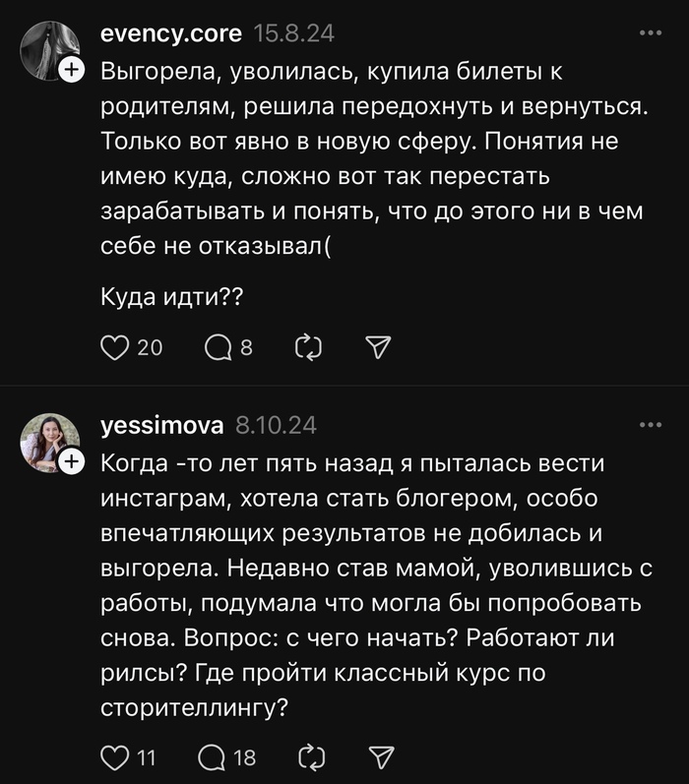Share the evency.core post
Screen dimensions: 689x784
coord(379,346)
